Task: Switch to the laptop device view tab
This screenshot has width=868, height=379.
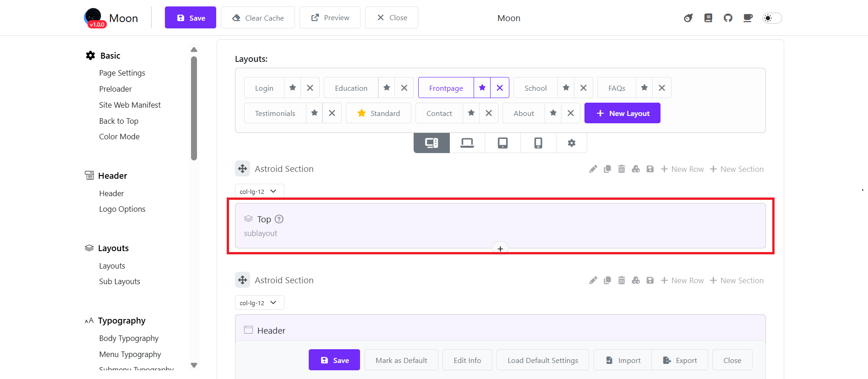Action: click(467, 143)
